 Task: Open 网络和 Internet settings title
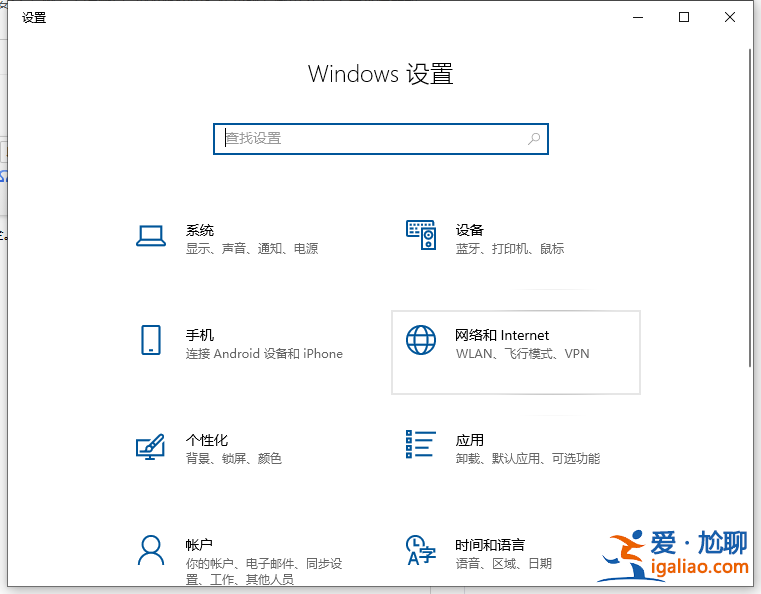point(502,335)
